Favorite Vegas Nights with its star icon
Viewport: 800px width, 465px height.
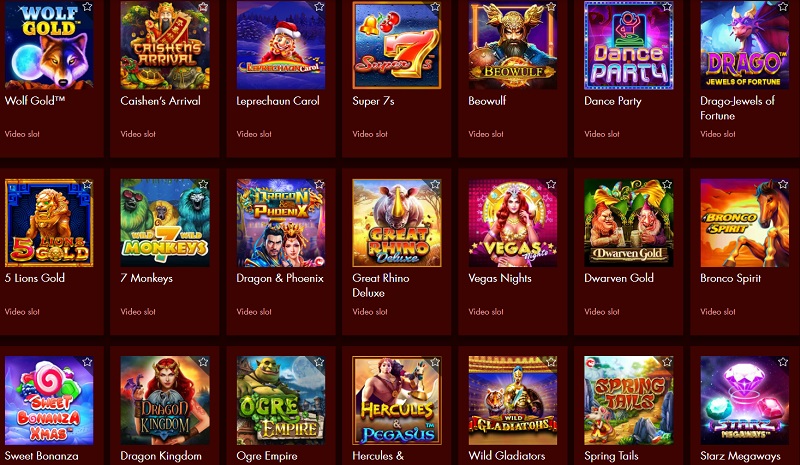pyautogui.click(x=551, y=184)
